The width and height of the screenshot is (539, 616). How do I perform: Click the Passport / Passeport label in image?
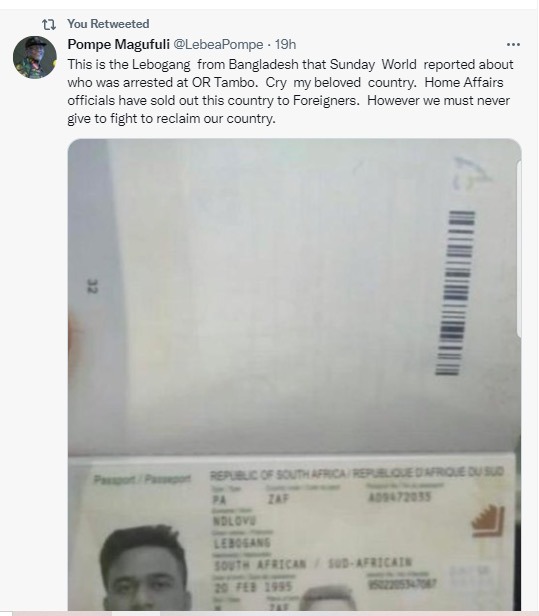[x=142, y=479]
